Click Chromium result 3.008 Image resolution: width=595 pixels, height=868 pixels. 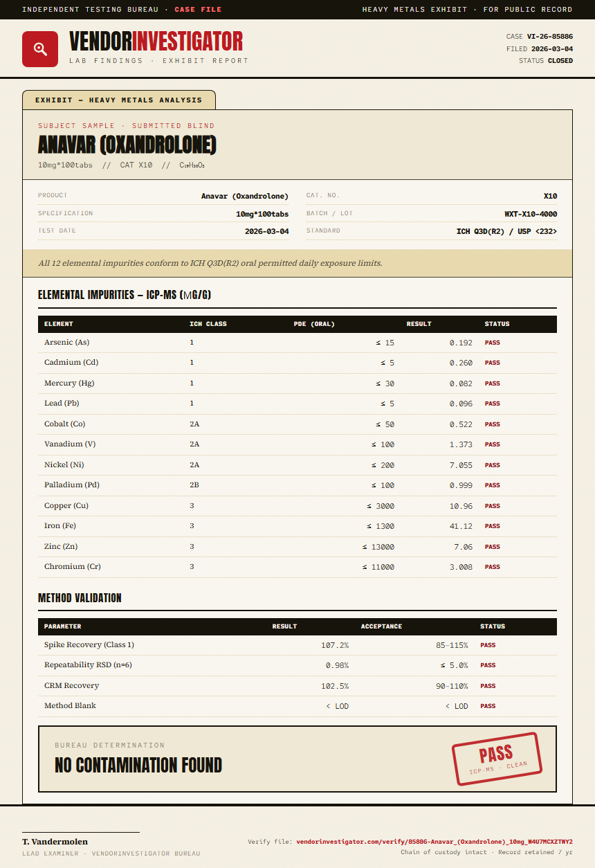[461, 567]
